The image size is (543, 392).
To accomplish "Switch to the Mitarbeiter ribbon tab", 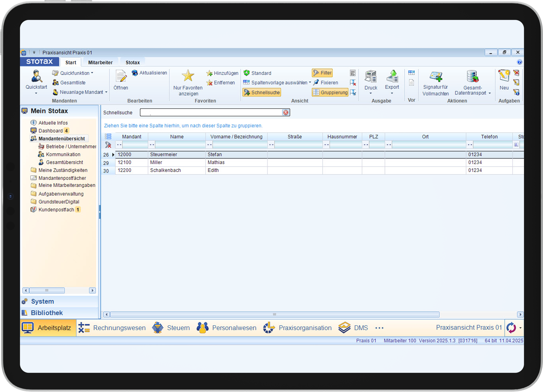I will coord(100,63).
